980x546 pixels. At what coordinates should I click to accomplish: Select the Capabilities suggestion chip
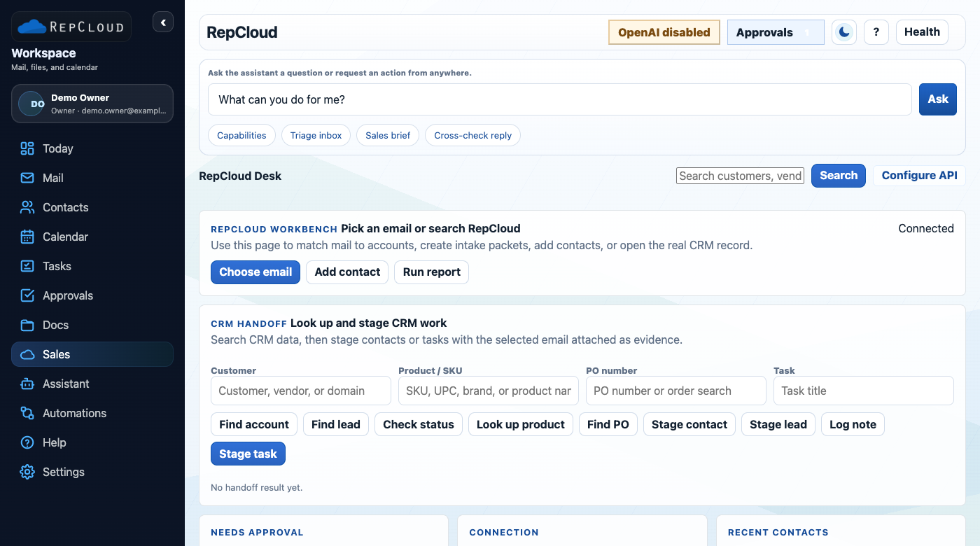pyautogui.click(x=241, y=135)
